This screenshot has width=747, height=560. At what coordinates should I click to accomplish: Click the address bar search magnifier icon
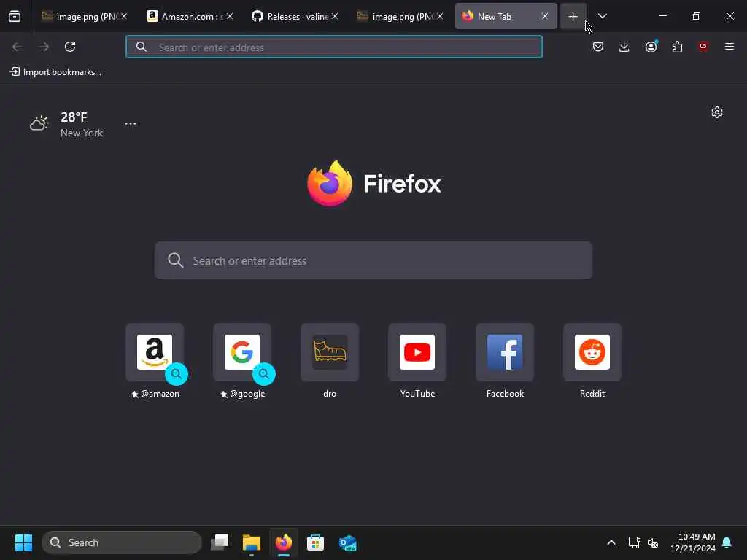(142, 47)
